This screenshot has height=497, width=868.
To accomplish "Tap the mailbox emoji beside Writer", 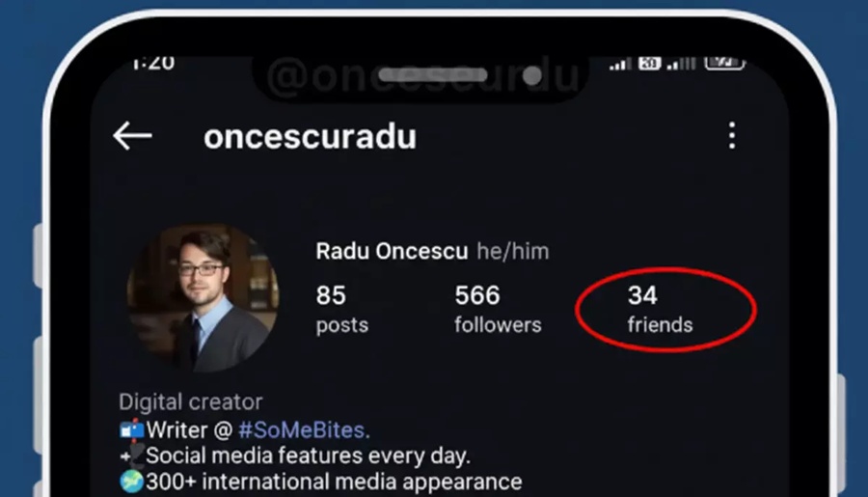I will click(132, 430).
